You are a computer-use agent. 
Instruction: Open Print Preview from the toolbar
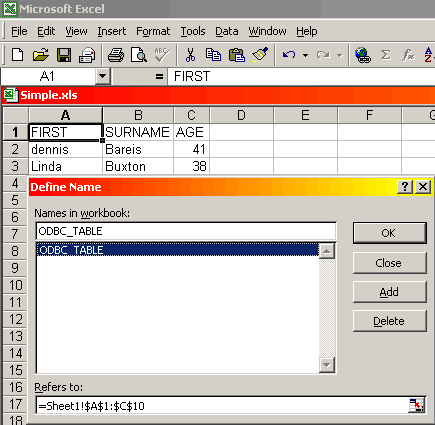point(139,55)
